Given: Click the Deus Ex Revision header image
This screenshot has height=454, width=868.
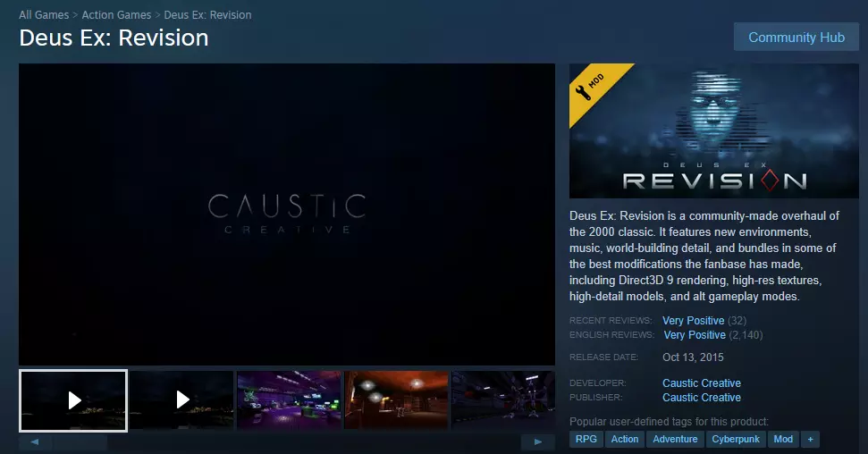Looking at the screenshot, I should [x=714, y=130].
